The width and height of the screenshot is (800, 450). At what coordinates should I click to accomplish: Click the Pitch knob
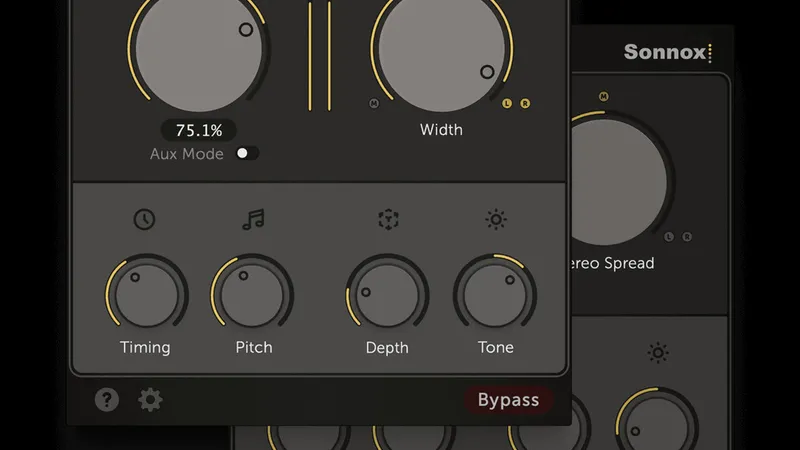pyautogui.click(x=252, y=295)
